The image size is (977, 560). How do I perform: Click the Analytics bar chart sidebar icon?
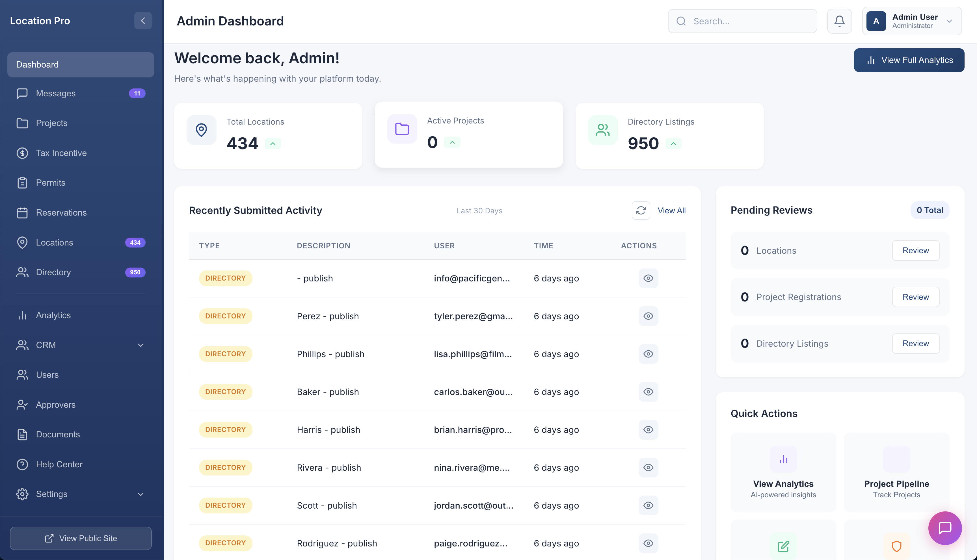coord(22,315)
